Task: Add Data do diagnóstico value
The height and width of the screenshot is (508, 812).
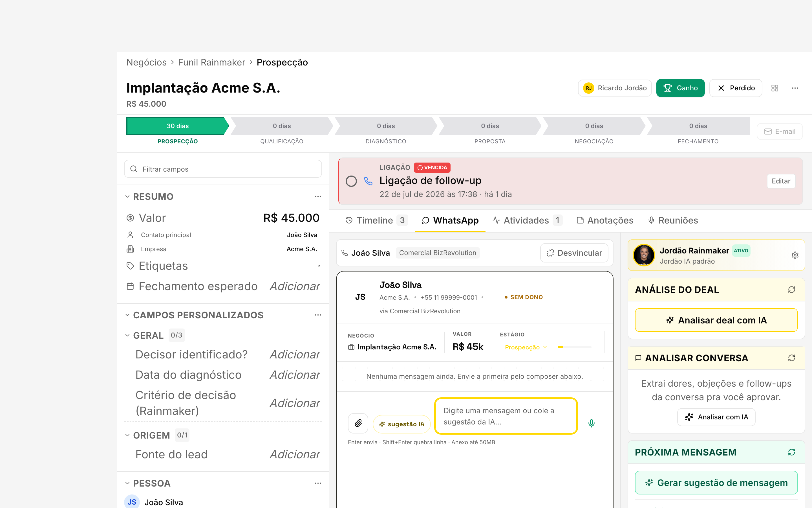Action: [295, 375]
